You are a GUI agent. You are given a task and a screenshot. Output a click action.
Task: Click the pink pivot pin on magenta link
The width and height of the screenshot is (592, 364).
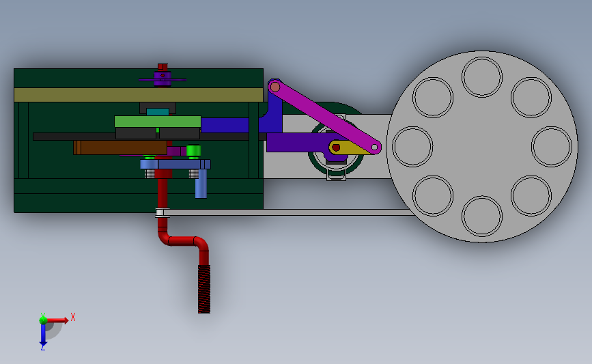tap(275, 87)
